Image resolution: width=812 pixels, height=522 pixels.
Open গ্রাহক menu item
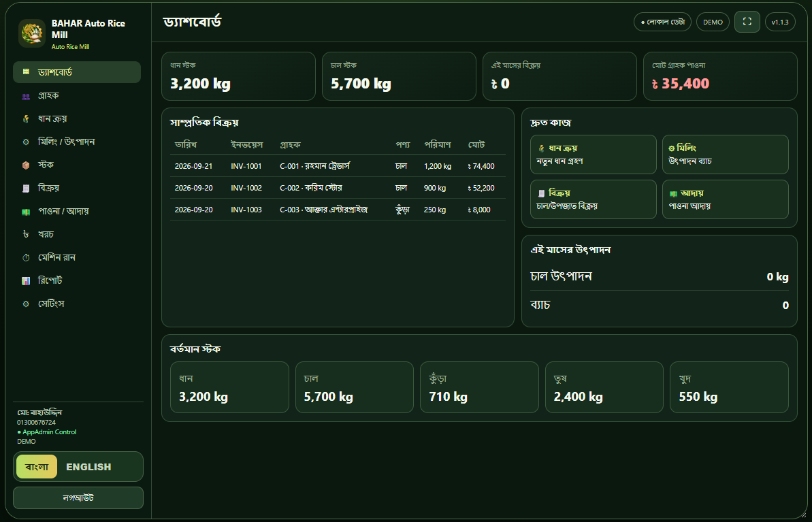tap(77, 95)
